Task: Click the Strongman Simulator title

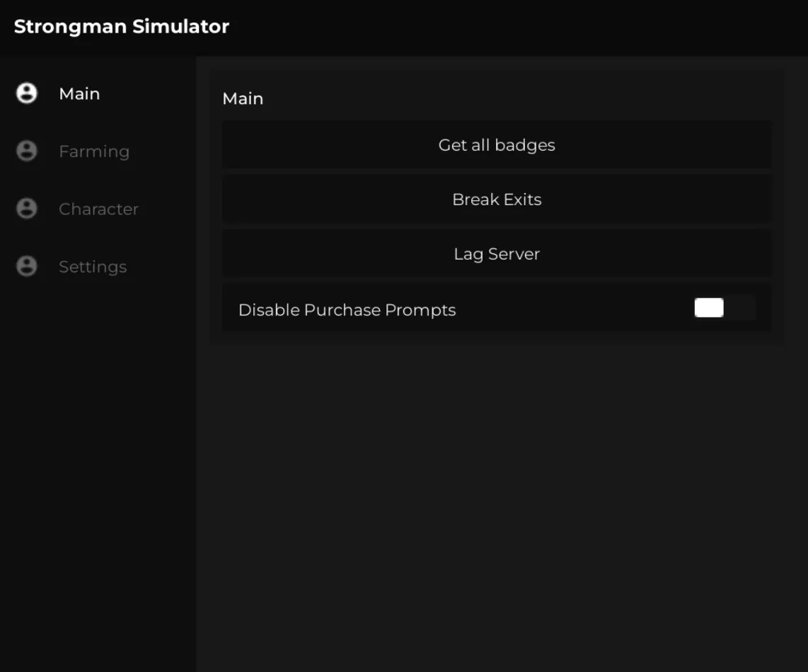Action: (121, 26)
